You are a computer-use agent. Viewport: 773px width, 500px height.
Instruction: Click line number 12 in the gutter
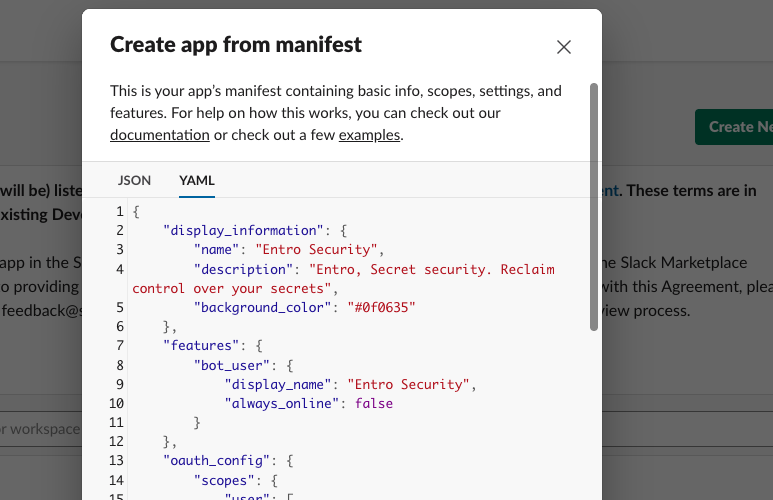coord(116,441)
